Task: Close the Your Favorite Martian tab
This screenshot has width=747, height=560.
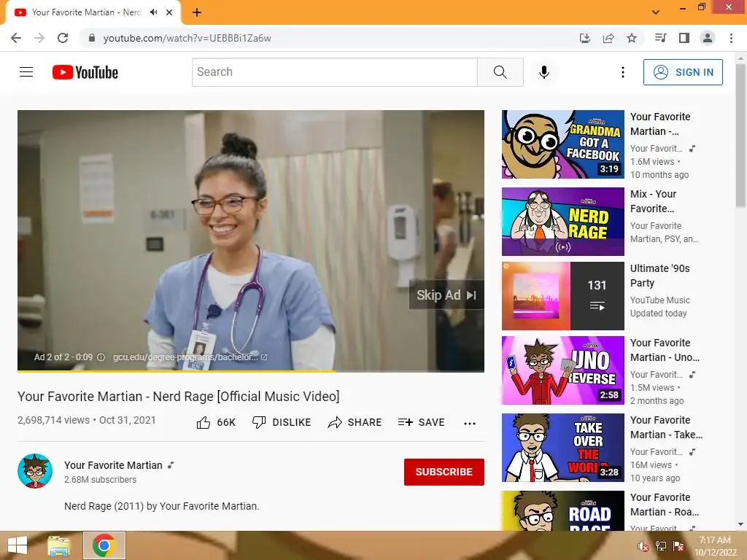Action: [x=169, y=12]
